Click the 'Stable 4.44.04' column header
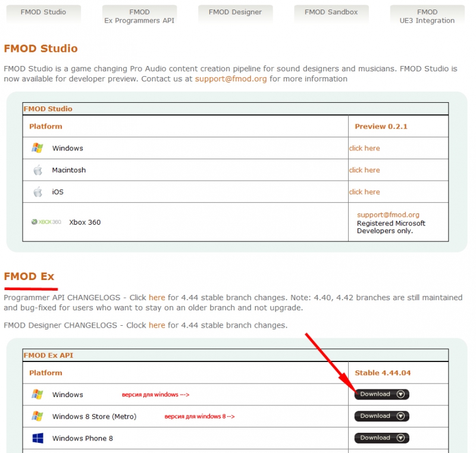Image resolution: width=476 pixels, height=453 pixels. 383,373
